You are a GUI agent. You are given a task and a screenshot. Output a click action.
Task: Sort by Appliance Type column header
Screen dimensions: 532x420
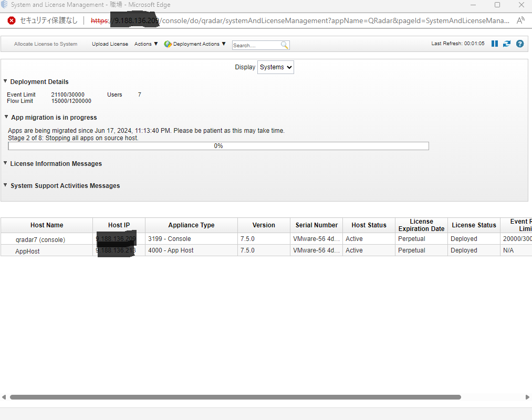(x=191, y=225)
